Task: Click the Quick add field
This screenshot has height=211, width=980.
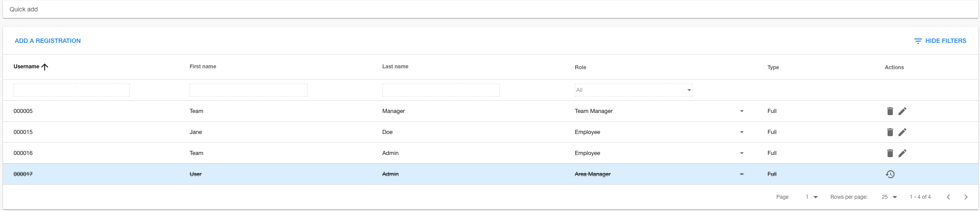Action: pyautogui.click(x=490, y=9)
